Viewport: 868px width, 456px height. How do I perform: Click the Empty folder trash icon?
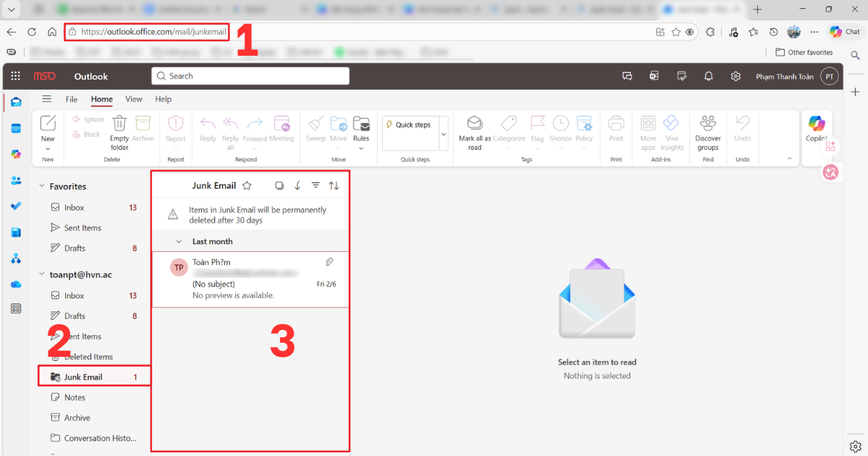119,124
